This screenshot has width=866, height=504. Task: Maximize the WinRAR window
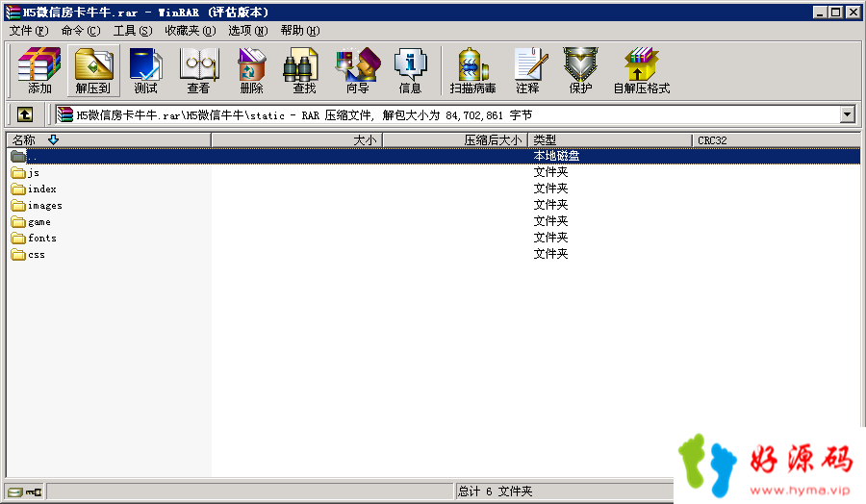click(835, 13)
